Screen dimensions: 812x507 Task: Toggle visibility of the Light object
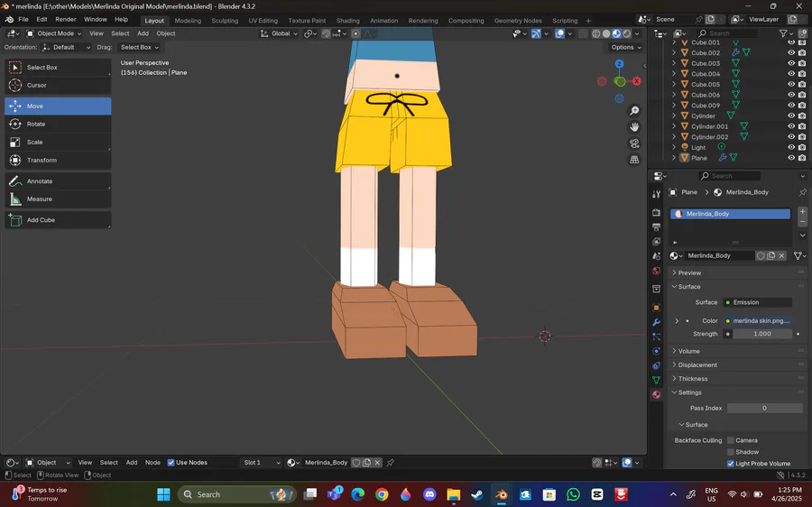point(790,147)
